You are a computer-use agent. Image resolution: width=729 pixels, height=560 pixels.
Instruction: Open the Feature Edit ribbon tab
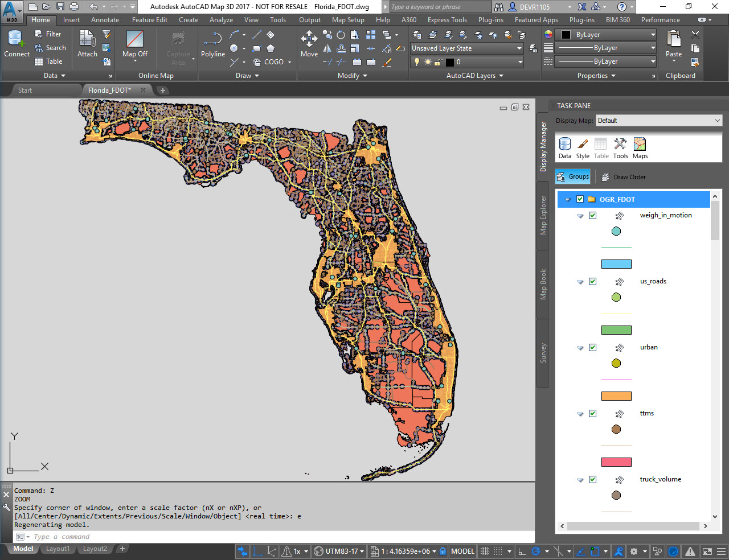tap(150, 20)
